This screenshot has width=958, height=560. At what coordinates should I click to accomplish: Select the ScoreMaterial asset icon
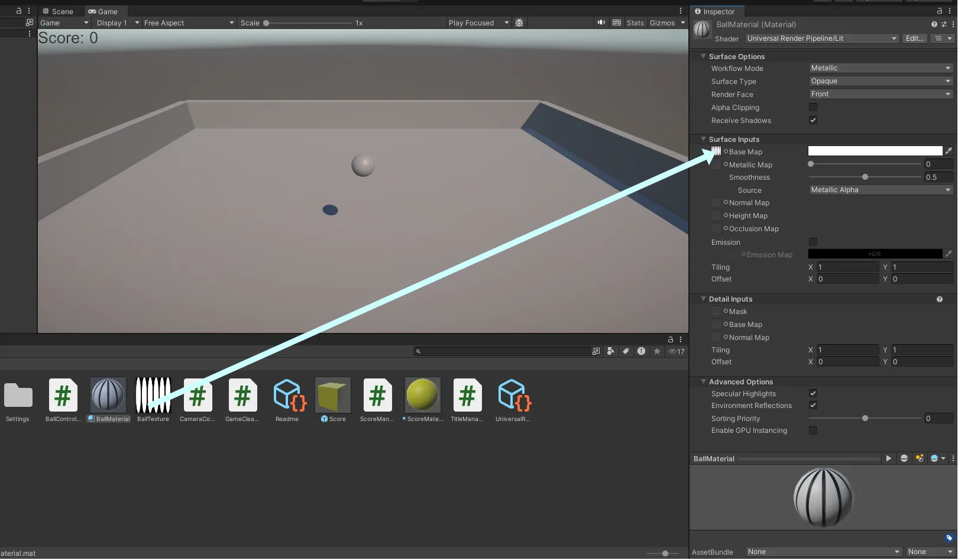(x=422, y=395)
